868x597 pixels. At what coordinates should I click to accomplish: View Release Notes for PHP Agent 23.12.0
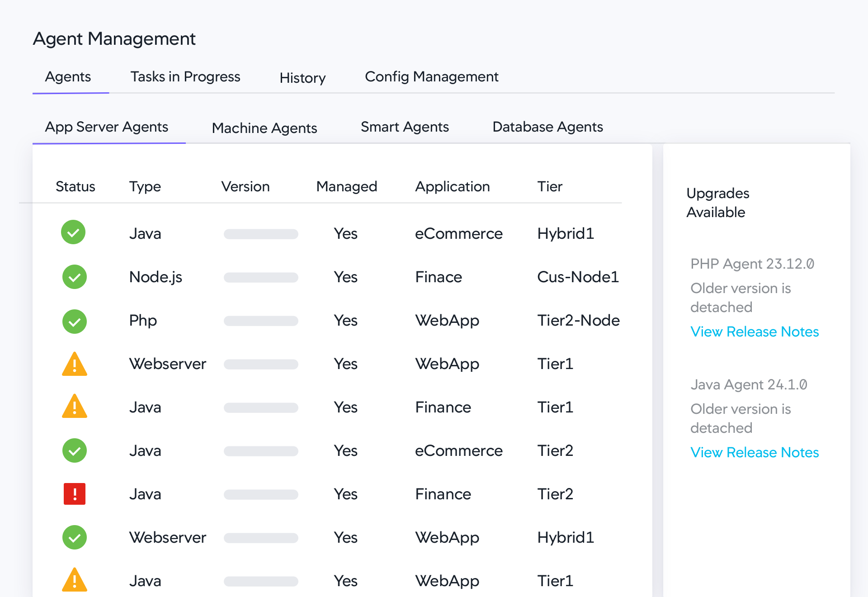point(755,332)
